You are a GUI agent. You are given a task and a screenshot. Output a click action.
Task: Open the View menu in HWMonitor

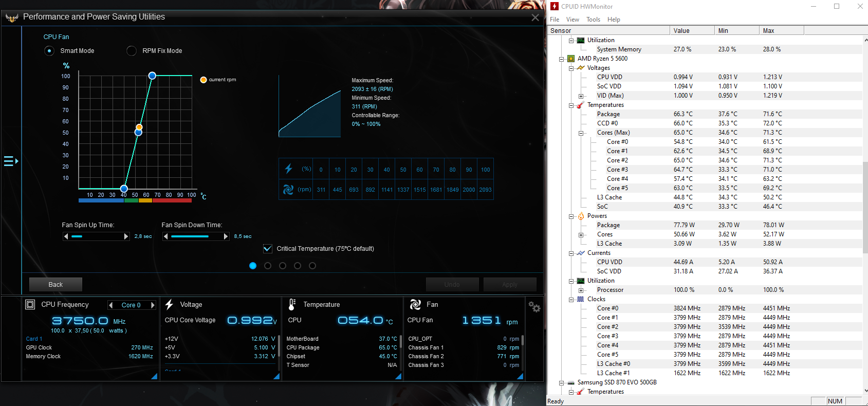(x=572, y=20)
